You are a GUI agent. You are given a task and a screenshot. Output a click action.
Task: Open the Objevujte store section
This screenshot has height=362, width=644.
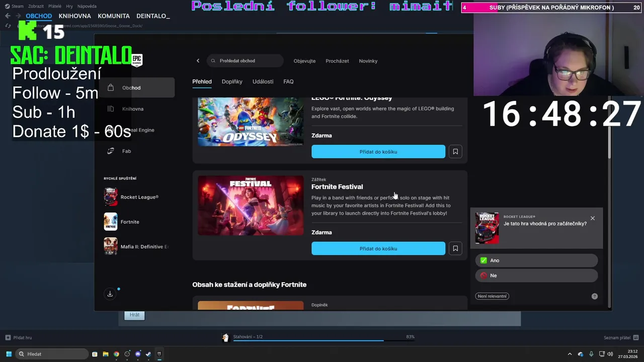click(x=304, y=61)
